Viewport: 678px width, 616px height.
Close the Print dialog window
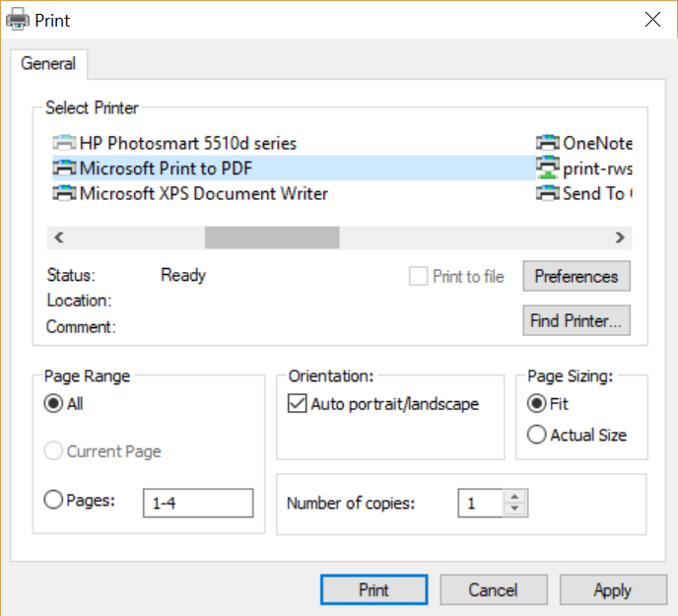pos(652,20)
